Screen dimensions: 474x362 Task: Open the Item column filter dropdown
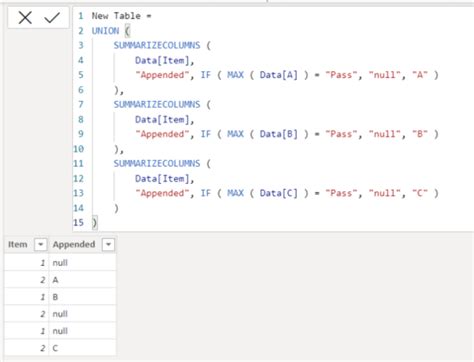coord(40,245)
